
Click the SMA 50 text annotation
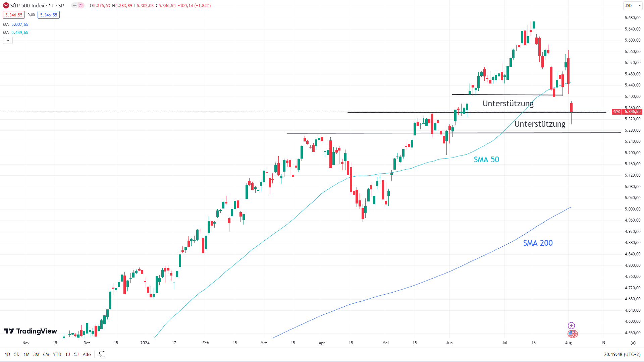[x=486, y=160]
